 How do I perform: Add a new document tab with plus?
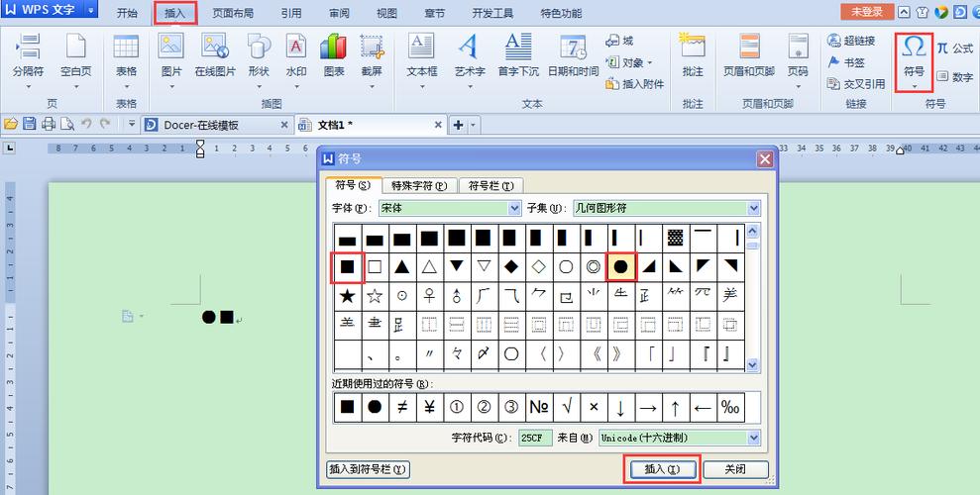click(458, 125)
